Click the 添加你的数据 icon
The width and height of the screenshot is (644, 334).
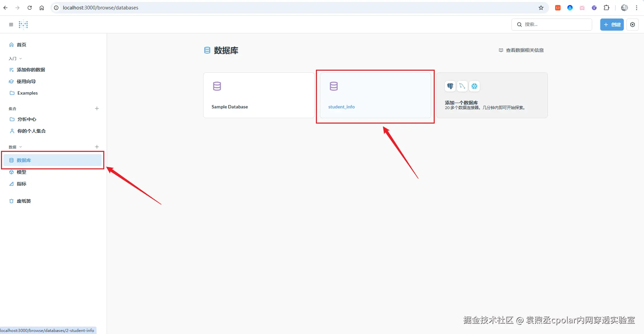tap(11, 70)
